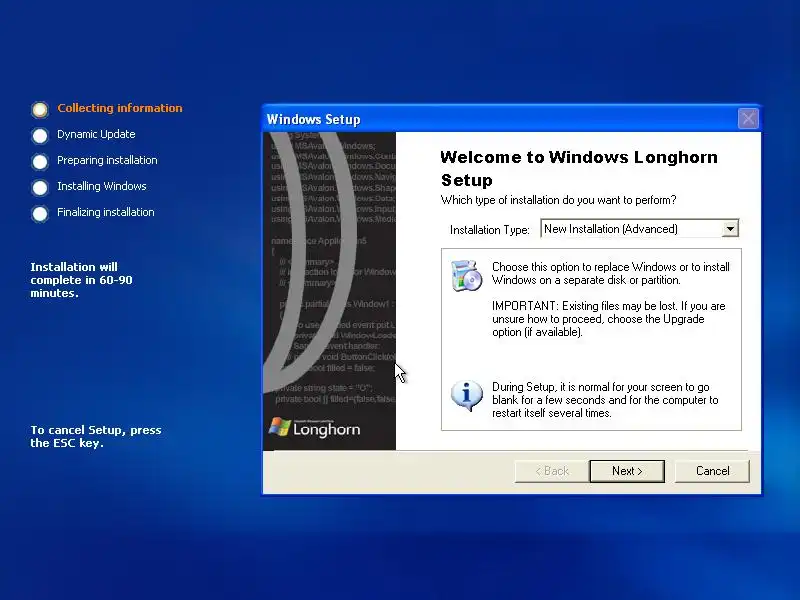The image size is (800, 600).
Task: Click the Finalizing installation step bullet
Action: [40, 213]
